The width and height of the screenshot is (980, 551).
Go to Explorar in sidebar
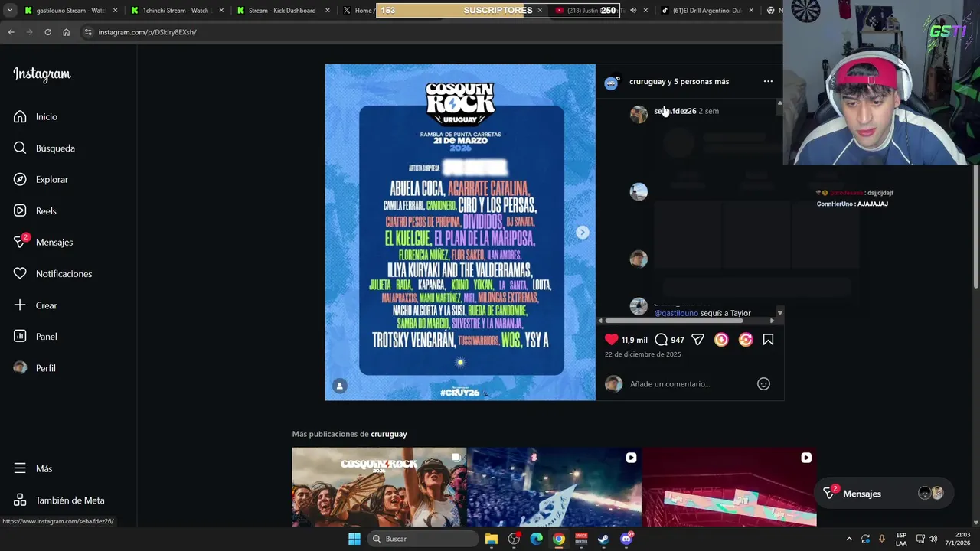point(41,179)
